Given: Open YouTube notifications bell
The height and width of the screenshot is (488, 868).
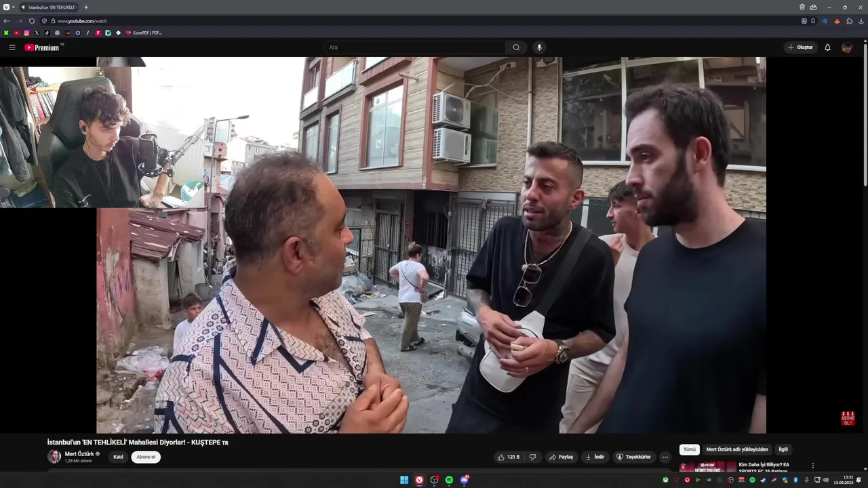Looking at the screenshot, I should point(827,47).
